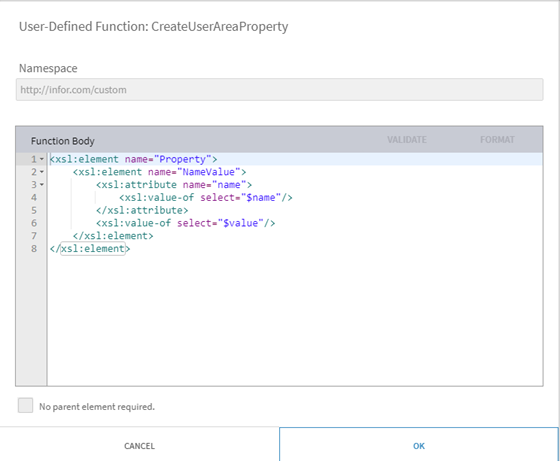
Task: Select line number 6 in the gutter
Action: (34, 223)
